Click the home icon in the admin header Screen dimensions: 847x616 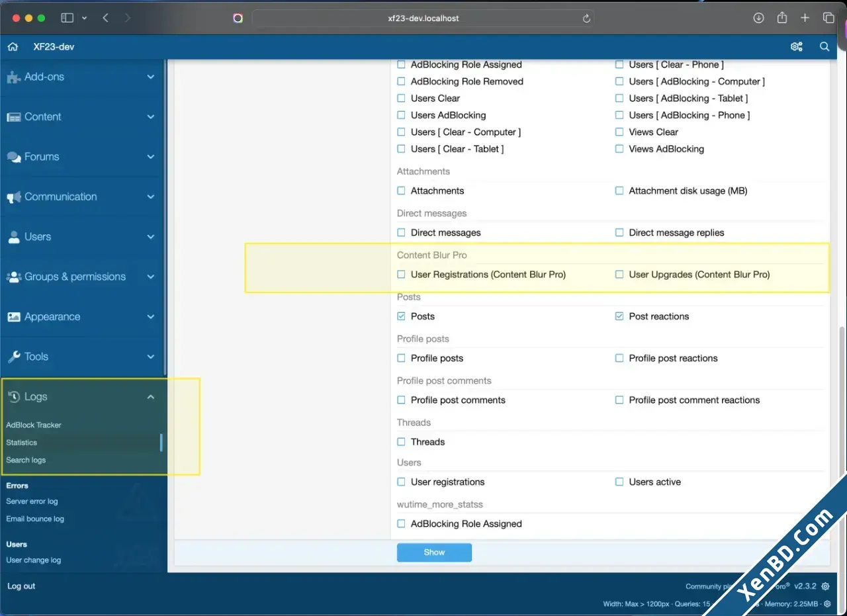click(x=13, y=47)
